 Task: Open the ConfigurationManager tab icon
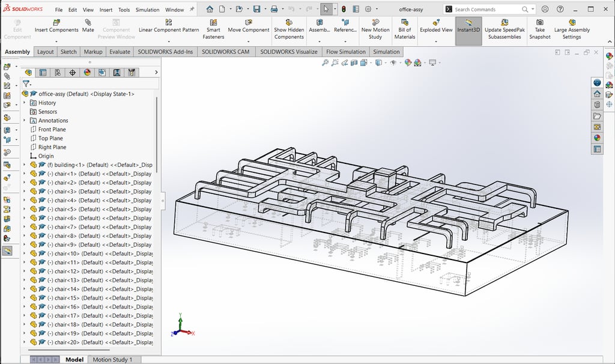tap(58, 73)
